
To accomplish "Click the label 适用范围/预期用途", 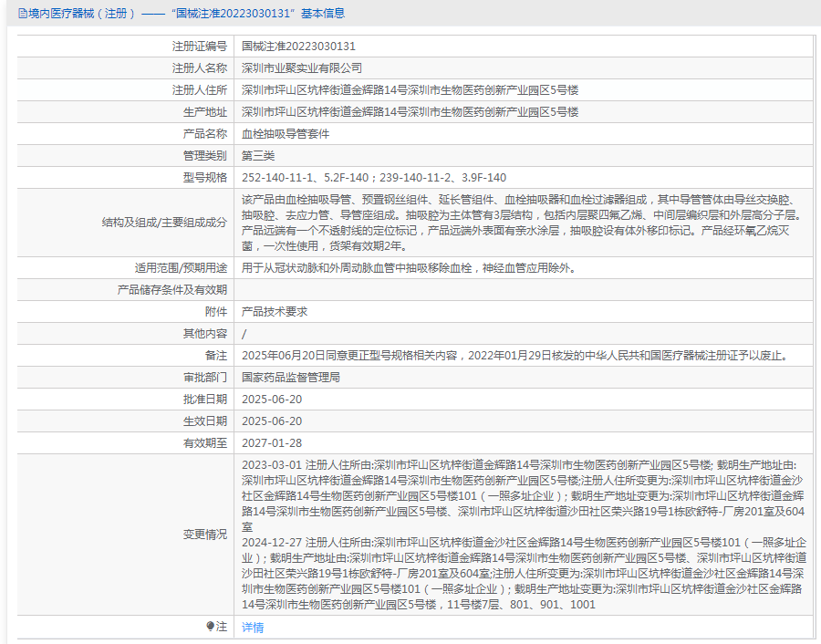I will point(181,268).
